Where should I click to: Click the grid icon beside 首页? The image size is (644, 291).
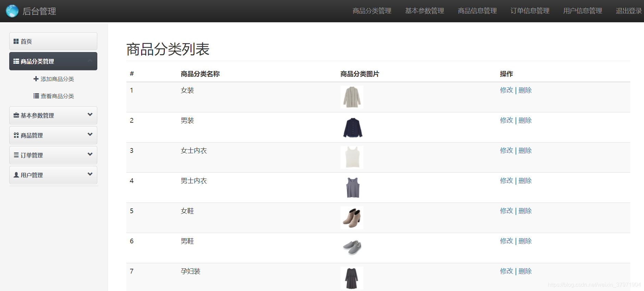pos(16,41)
